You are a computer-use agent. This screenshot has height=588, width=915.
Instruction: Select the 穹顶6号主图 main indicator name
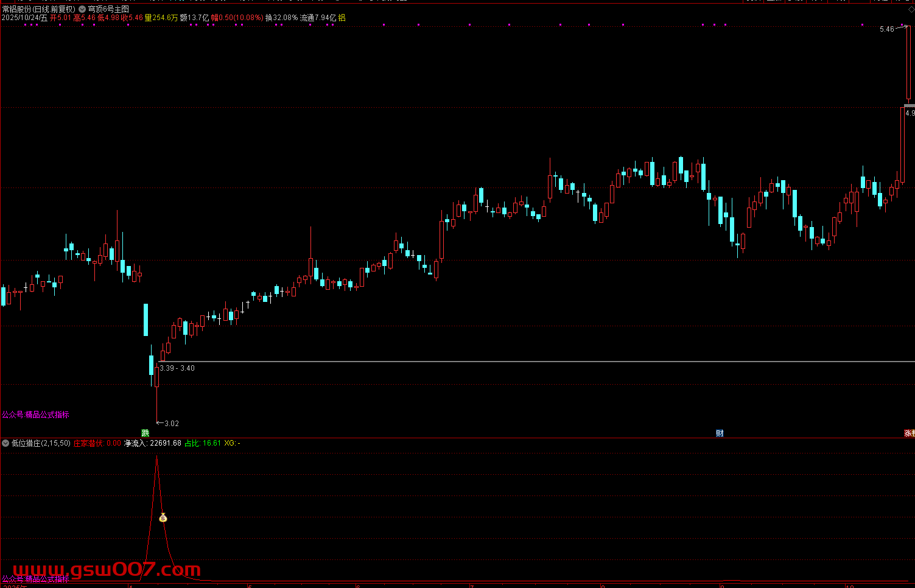109,9
